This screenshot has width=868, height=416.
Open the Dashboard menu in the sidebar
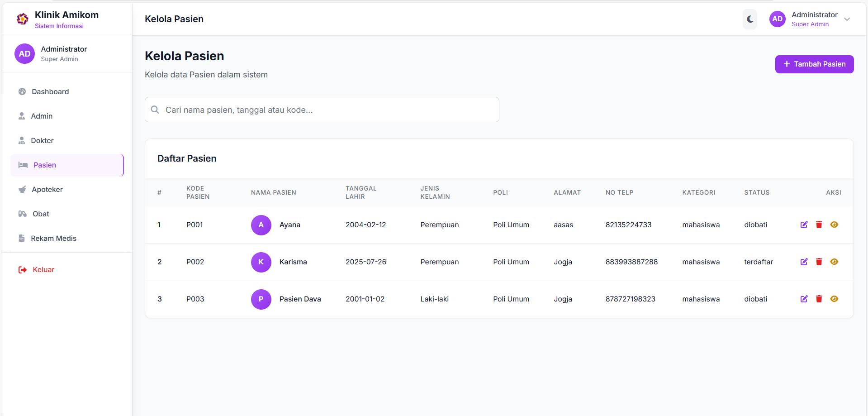(50, 91)
